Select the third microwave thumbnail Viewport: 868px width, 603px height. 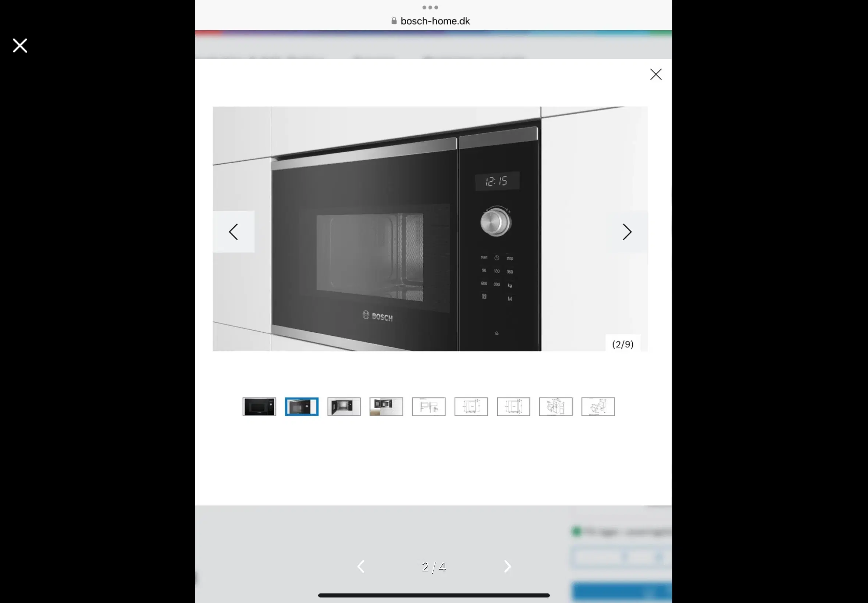344,406
